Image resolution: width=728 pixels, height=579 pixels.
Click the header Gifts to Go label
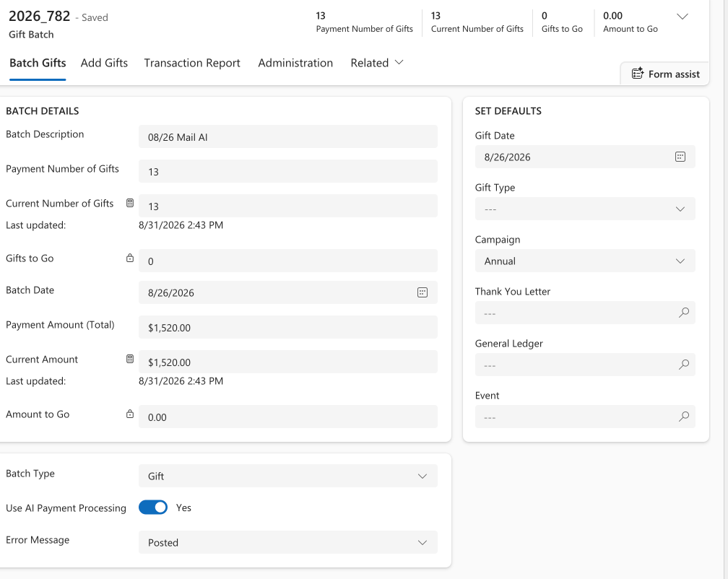coord(562,29)
